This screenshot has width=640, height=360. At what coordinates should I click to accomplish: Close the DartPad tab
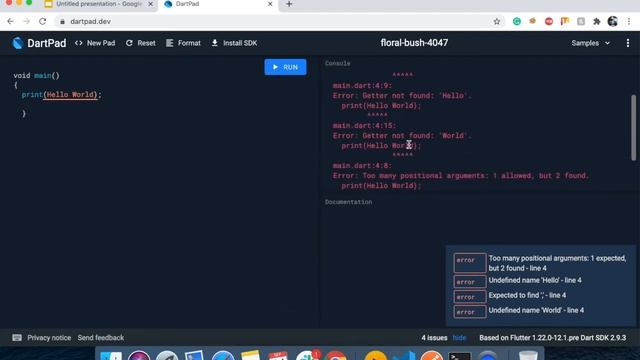pyautogui.click(x=270, y=4)
